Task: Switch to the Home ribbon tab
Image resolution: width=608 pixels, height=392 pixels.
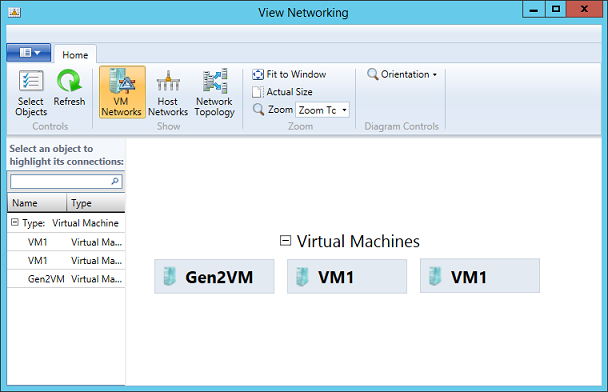Action: tap(75, 55)
